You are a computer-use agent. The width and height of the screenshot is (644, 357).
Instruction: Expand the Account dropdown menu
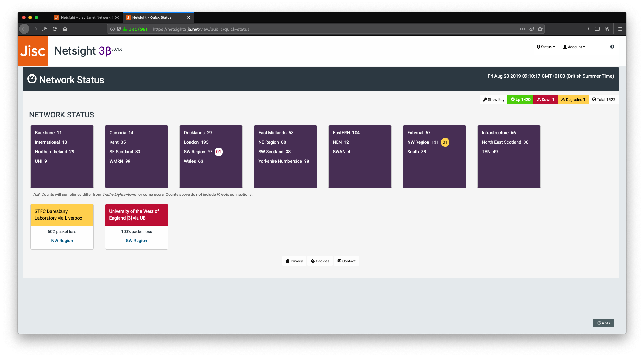pyautogui.click(x=574, y=47)
